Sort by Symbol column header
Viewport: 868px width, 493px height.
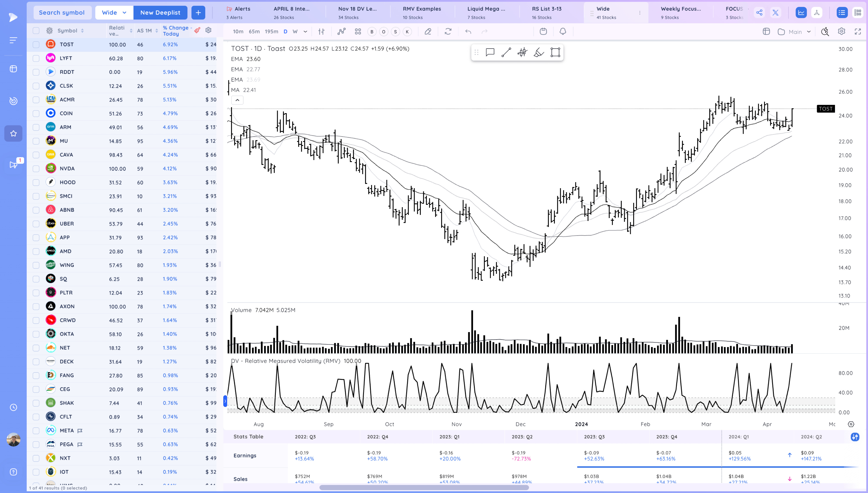(71, 30)
